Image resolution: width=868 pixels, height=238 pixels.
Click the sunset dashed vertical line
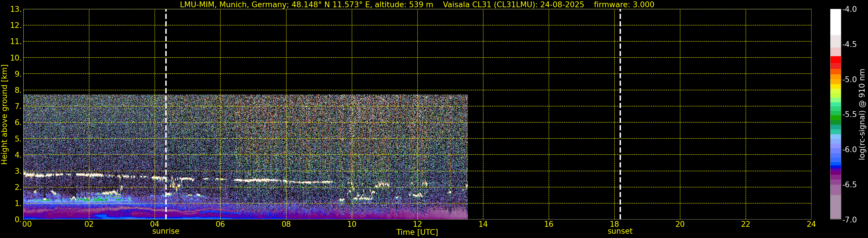(x=620, y=114)
